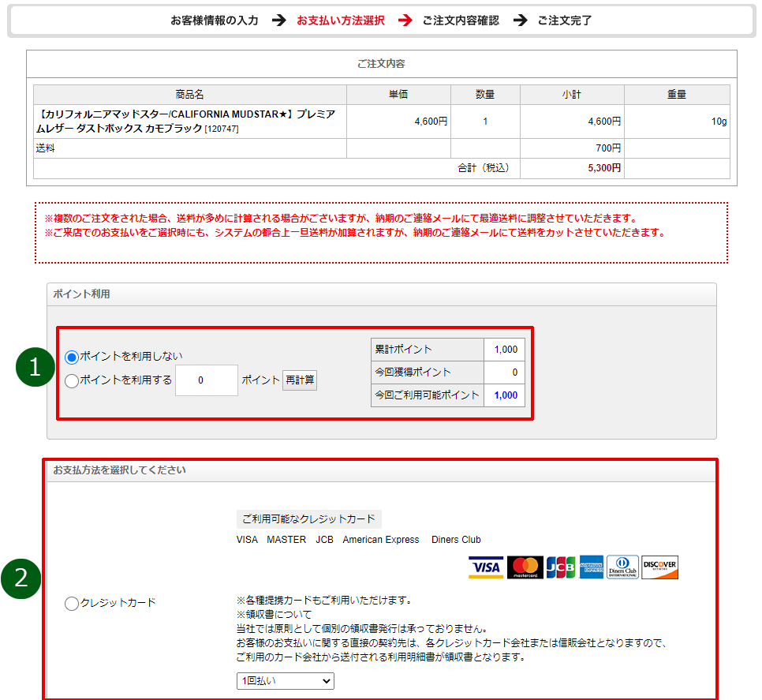Click the American Express logo icon

pos(591,567)
